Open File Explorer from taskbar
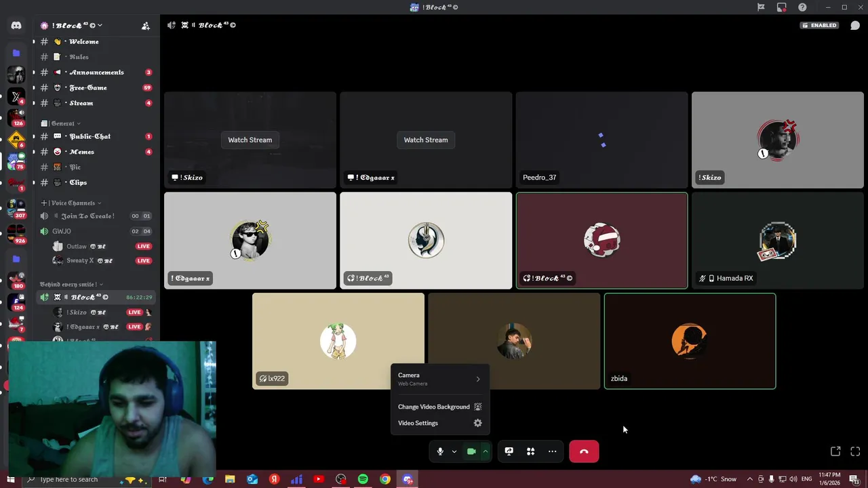Viewport: 868px width, 488px height. 230,479
